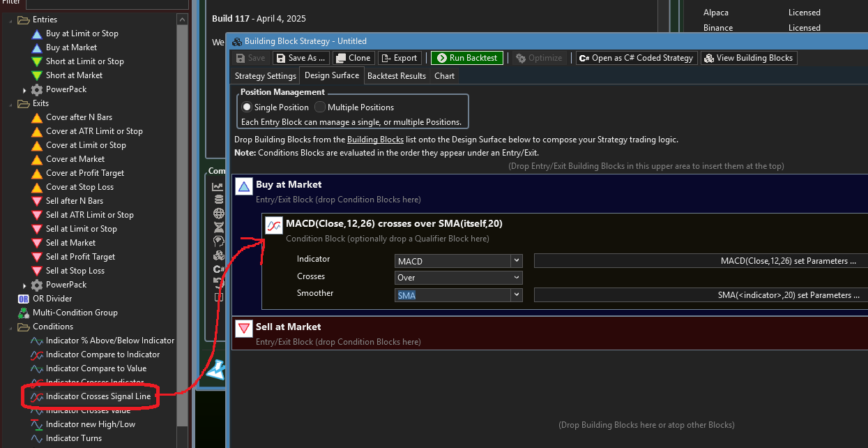Select the Single Position radio button

pyautogui.click(x=246, y=107)
